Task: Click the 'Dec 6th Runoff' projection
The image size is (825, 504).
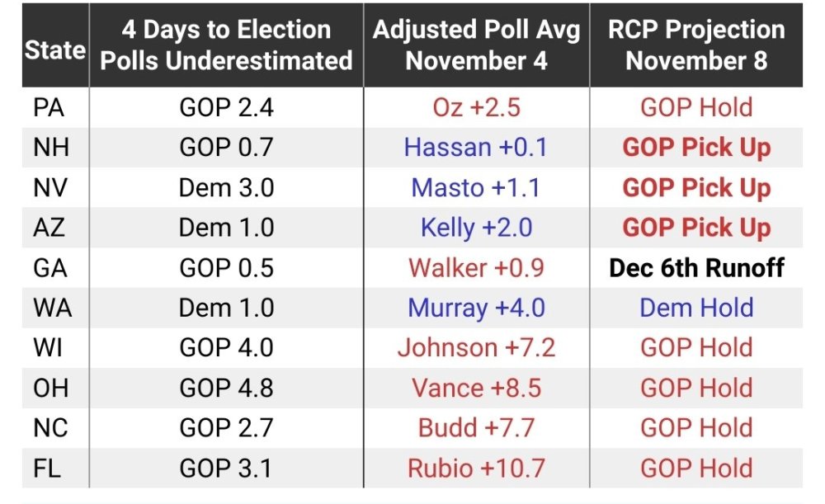Action: [x=696, y=268]
